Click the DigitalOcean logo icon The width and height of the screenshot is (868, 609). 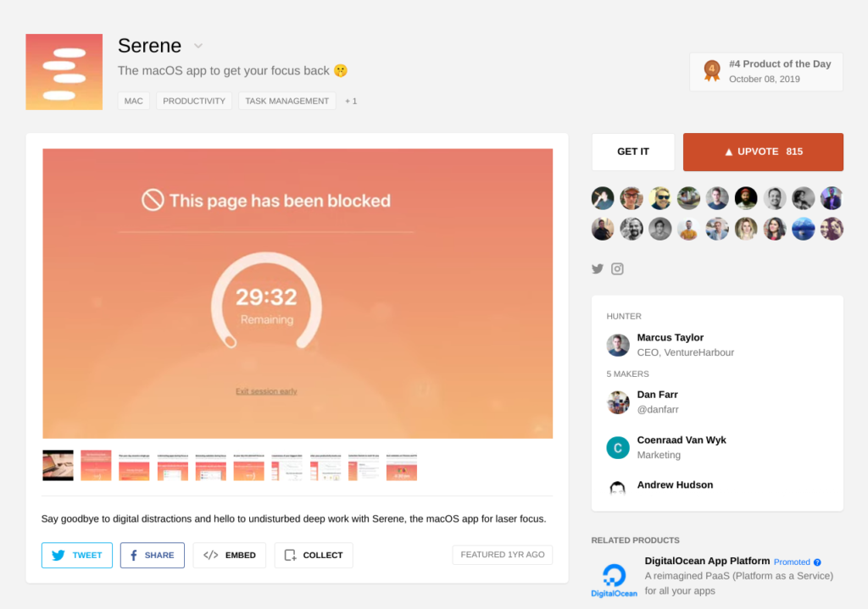click(614, 579)
